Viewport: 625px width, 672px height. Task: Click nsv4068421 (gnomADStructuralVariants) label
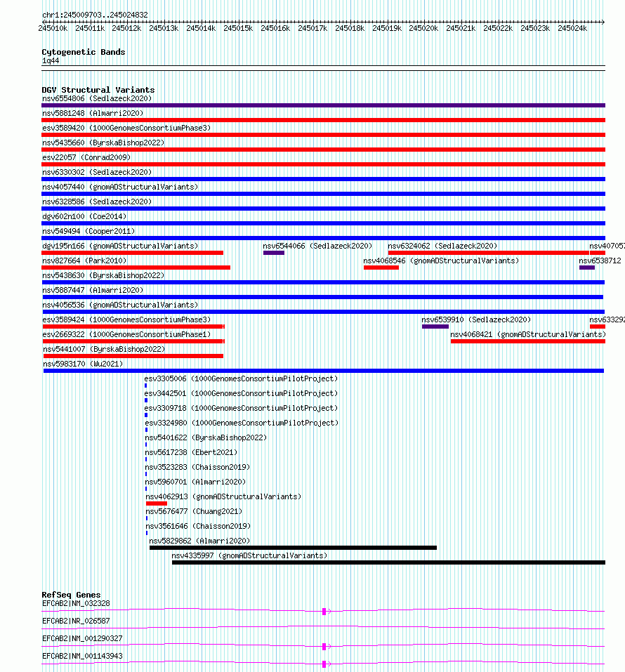click(528, 334)
